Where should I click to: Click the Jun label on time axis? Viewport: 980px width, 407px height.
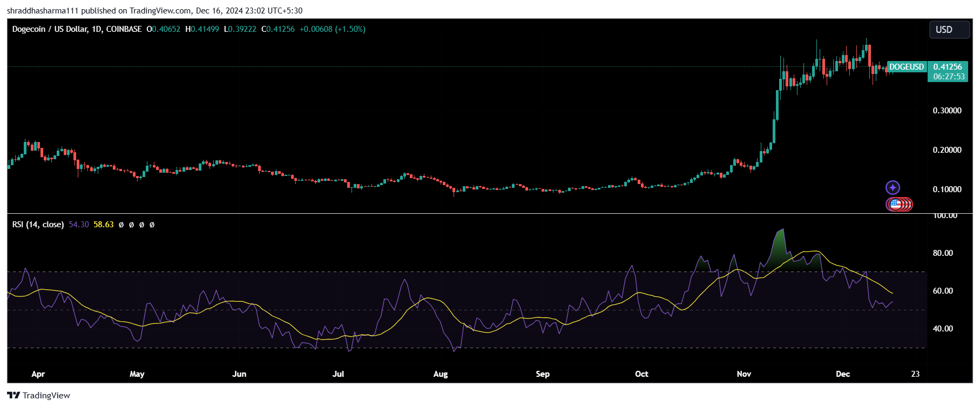(239, 374)
